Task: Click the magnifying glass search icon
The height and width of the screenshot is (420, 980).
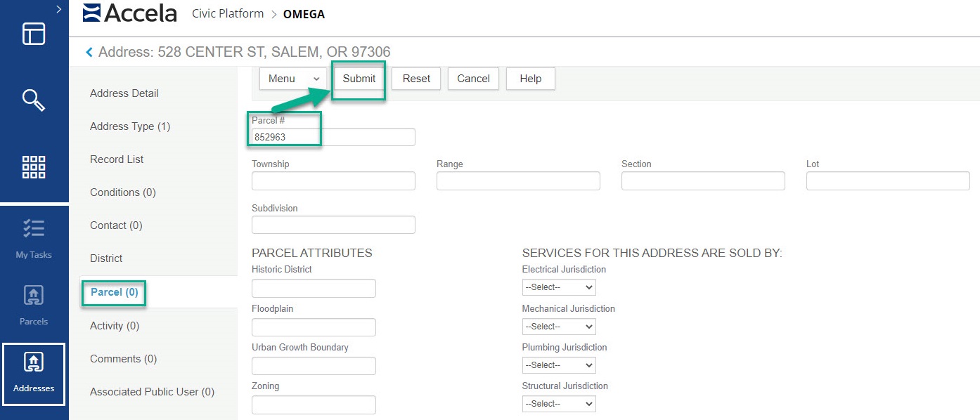Action: 34,100
